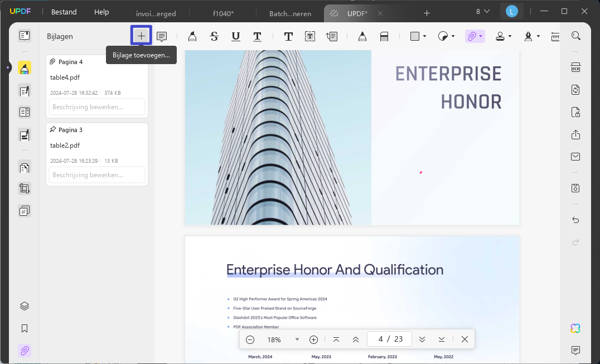
Task: Select the rectangle shape tool
Action: [x=415, y=36]
